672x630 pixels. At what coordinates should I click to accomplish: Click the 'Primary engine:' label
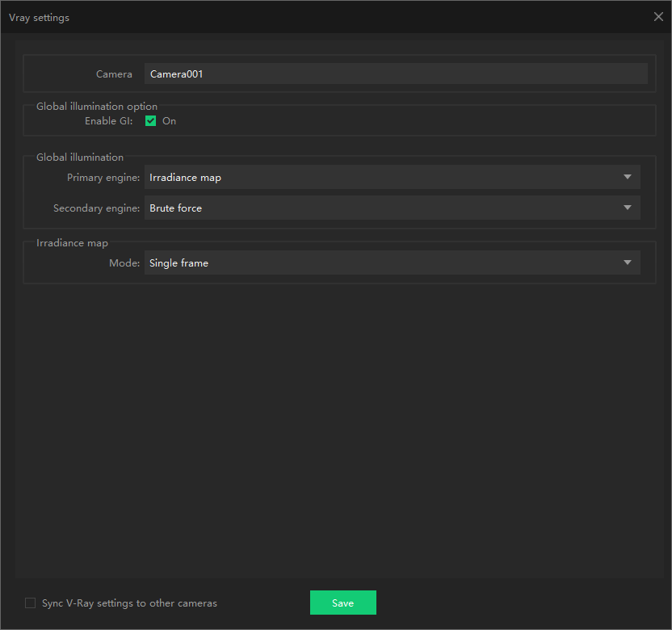(103, 178)
